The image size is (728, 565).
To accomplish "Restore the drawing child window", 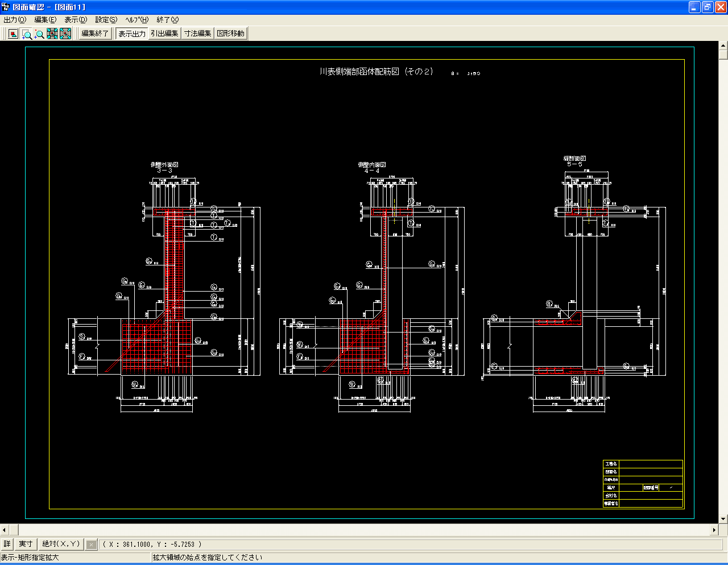I will [708, 7].
